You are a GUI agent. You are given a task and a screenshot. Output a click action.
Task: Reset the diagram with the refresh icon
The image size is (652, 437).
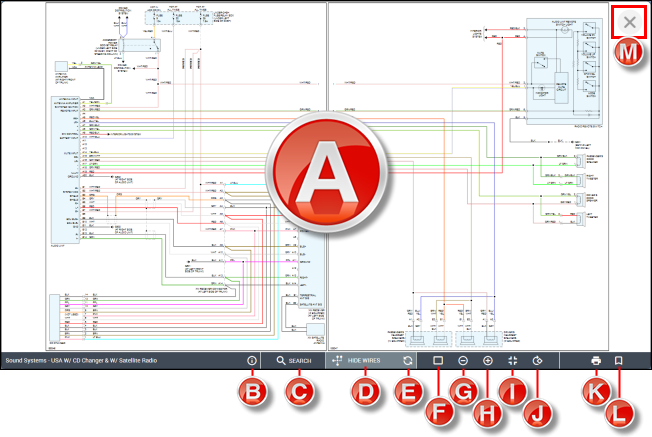coord(408,360)
